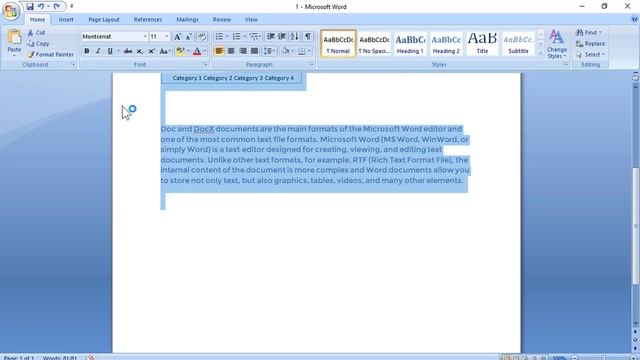Toggle underline formatting
Image resolution: width=640 pixels, height=360 pixels.
(110, 51)
